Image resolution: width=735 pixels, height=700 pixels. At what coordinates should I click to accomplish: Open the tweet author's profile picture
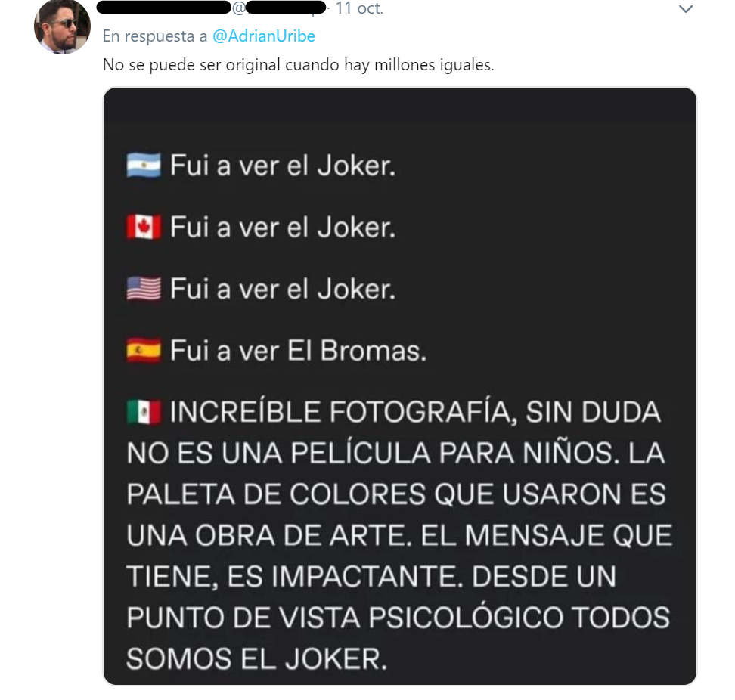pos(62,26)
